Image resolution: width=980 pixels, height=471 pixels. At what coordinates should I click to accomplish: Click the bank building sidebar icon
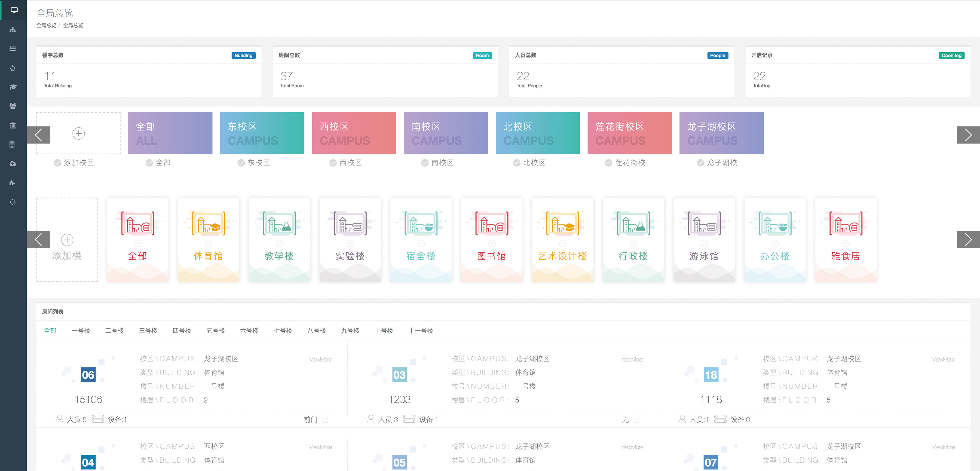coord(13,125)
